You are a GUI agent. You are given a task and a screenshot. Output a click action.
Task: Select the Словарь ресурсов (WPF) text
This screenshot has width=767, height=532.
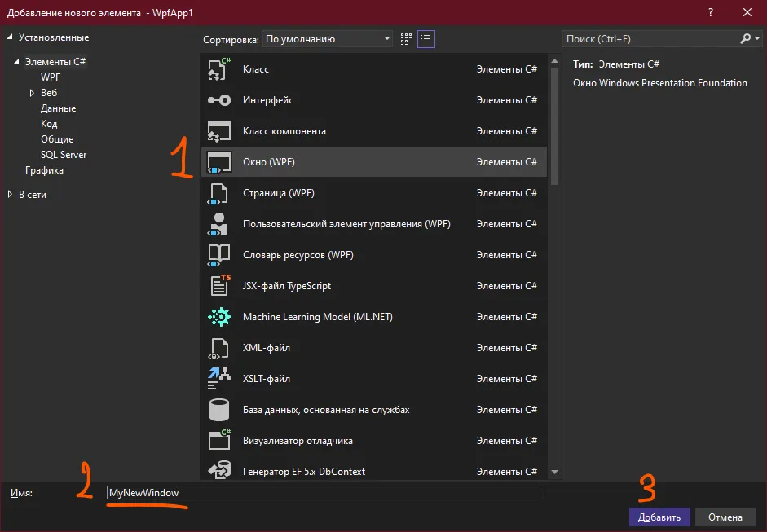298,255
